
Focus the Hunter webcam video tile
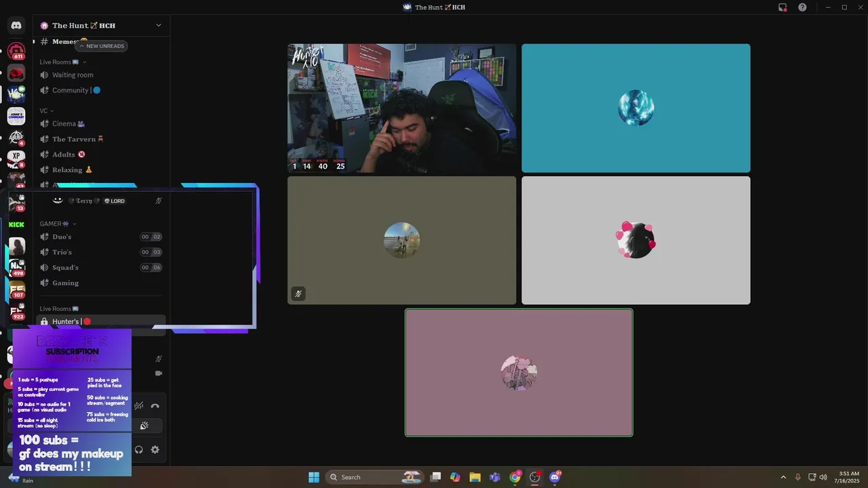tap(401, 108)
